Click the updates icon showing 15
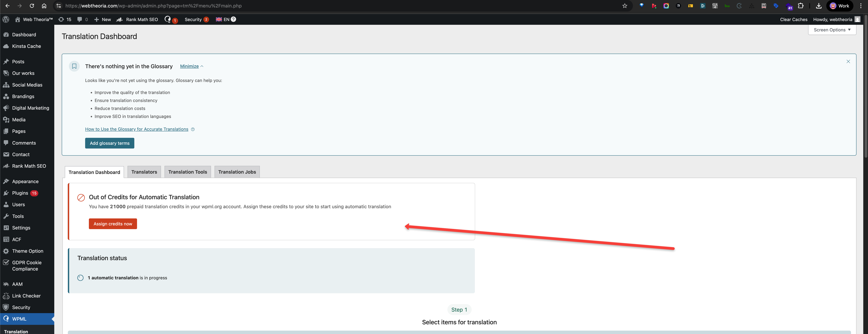This screenshot has width=868, height=334. (65, 19)
